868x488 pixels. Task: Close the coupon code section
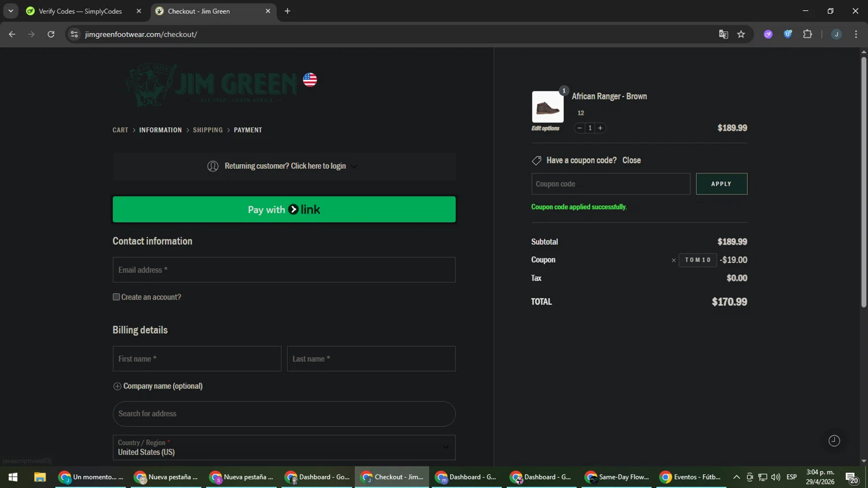[x=631, y=160]
